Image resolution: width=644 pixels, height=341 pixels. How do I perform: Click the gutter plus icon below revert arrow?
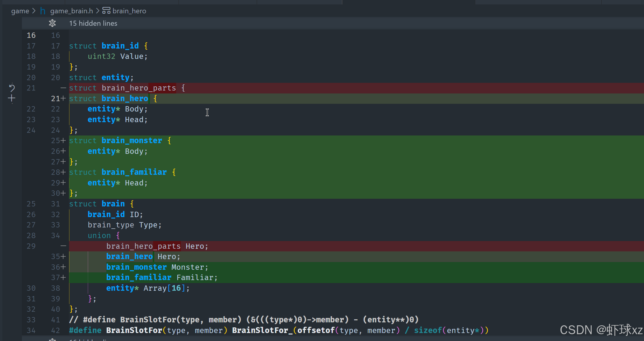12,98
